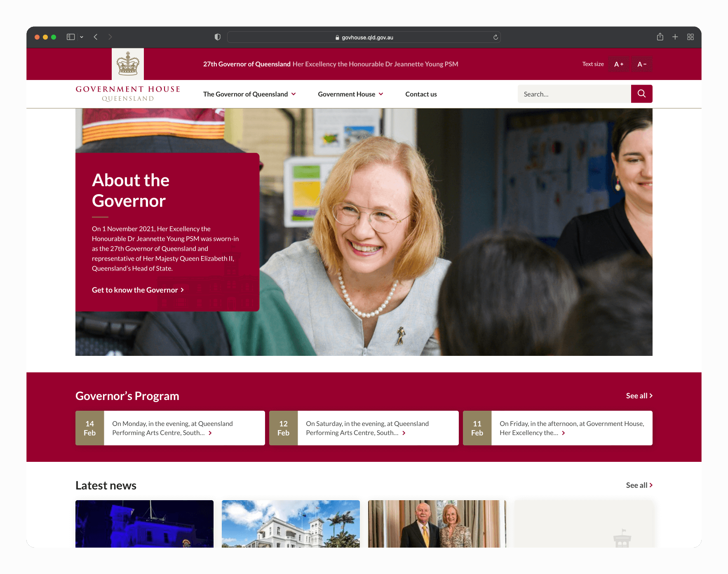Reload the page with the refresh icon
728x574 pixels.
(x=496, y=37)
